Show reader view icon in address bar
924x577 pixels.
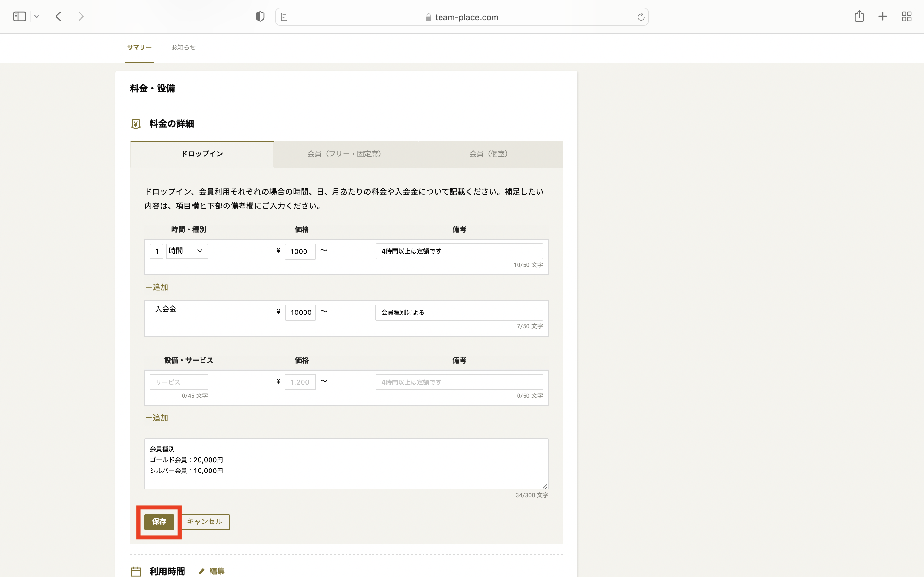click(x=284, y=17)
